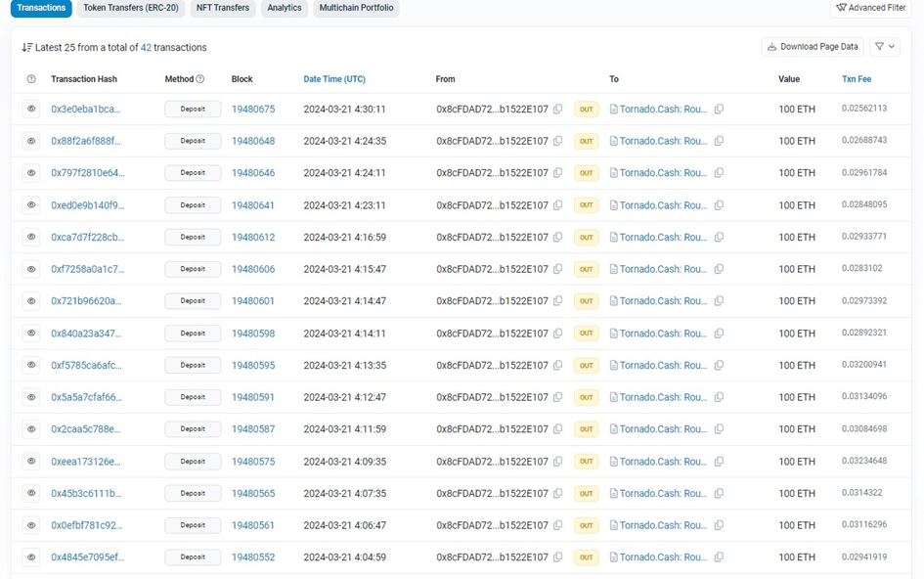The image size is (924, 579).
Task: Preview transaction 0xf5785ca6afc with eye icon
Action: [31, 365]
